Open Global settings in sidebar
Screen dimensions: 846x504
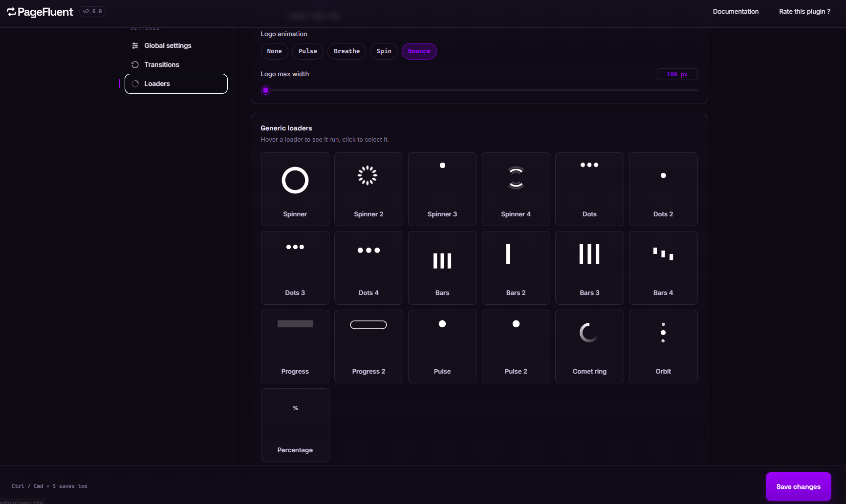click(176, 45)
